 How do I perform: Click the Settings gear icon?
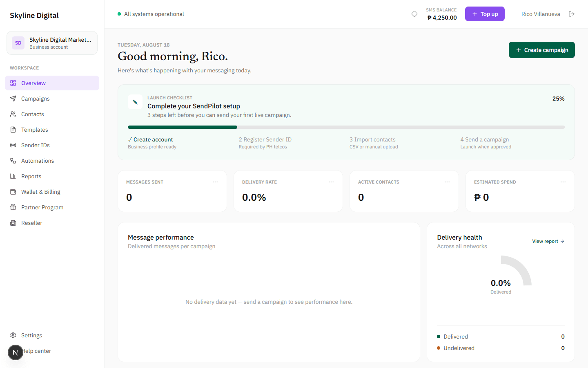pyautogui.click(x=13, y=335)
